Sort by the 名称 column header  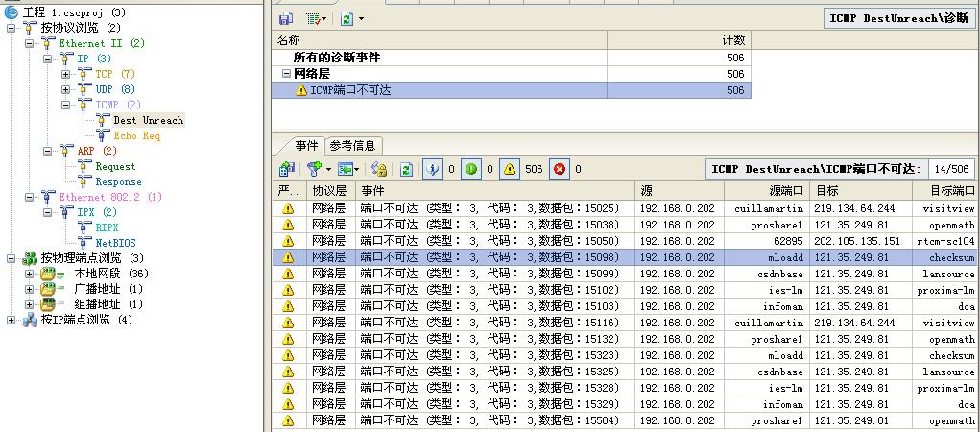pyautogui.click(x=439, y=40)
